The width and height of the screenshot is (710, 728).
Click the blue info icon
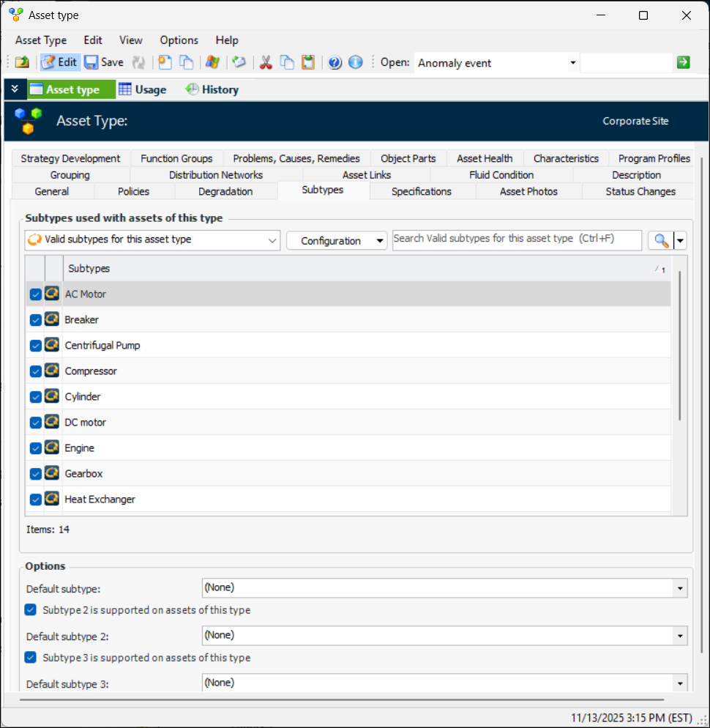[x=356, y=62]
